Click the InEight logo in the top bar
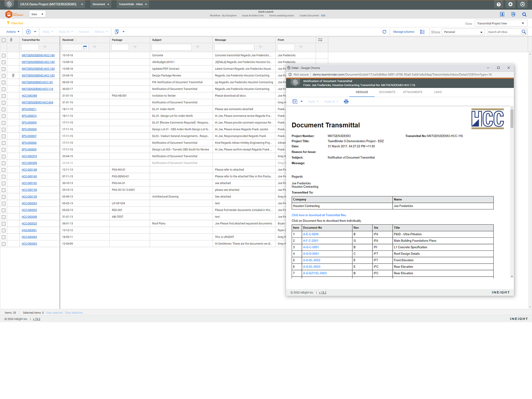Image resolution: width=532 pixels, height=399 pixels. [9, 4]
